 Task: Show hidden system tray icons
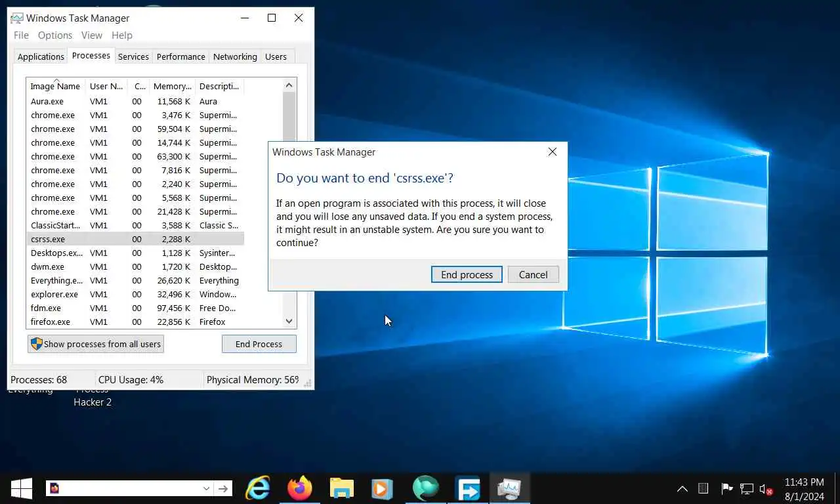point(682,488)
